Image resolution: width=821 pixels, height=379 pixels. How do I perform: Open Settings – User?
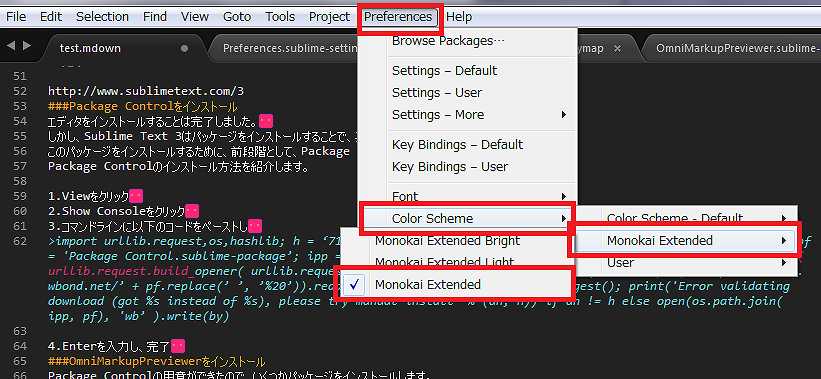pos(468,93)
